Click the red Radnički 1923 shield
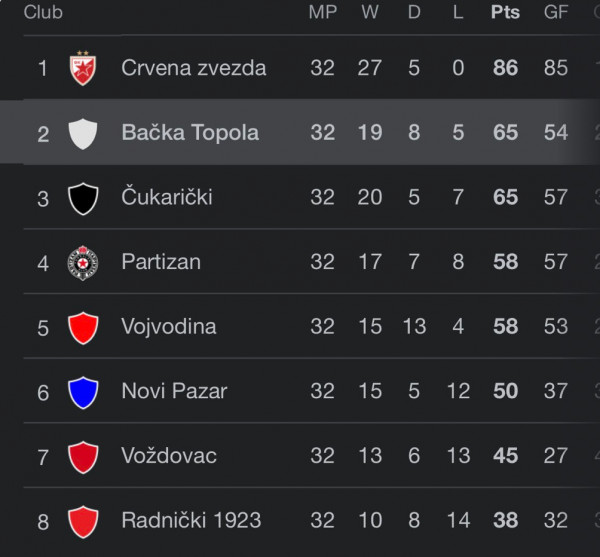 point(83,522)
